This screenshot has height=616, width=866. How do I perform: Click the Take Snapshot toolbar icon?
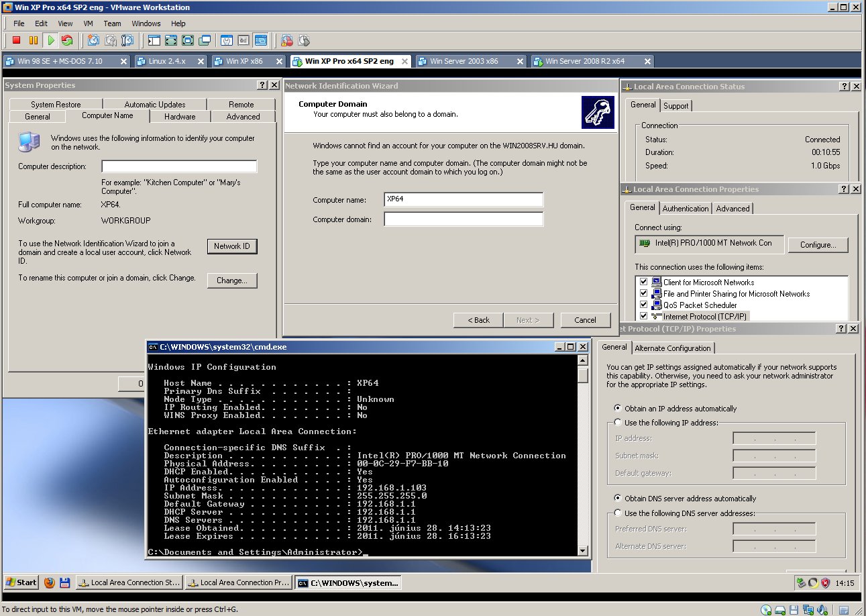93,40
